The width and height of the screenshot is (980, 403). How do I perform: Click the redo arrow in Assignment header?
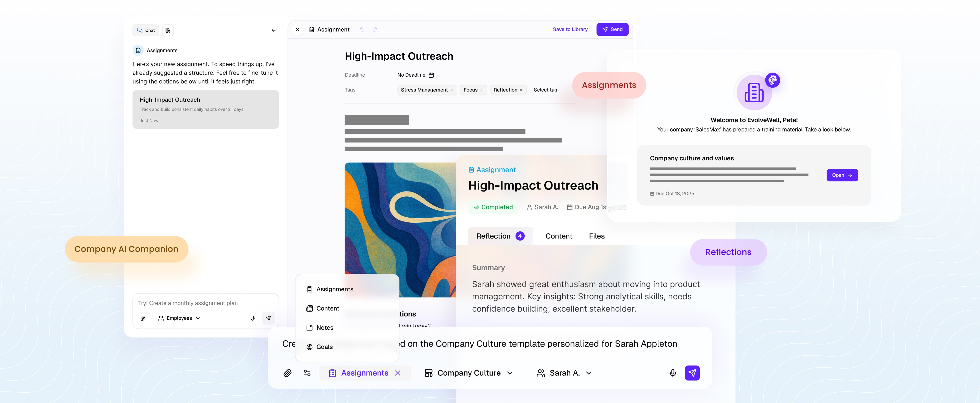375,29
